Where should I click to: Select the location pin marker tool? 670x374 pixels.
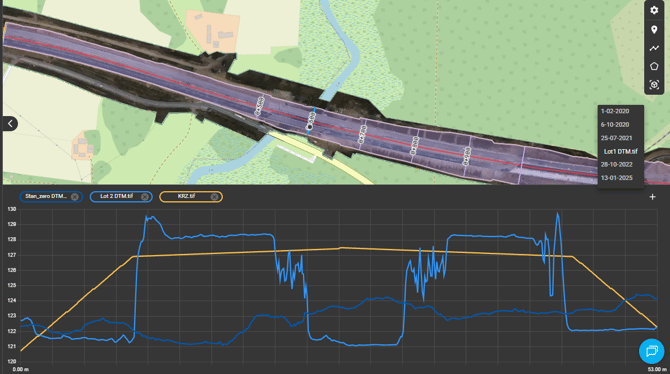654,29
